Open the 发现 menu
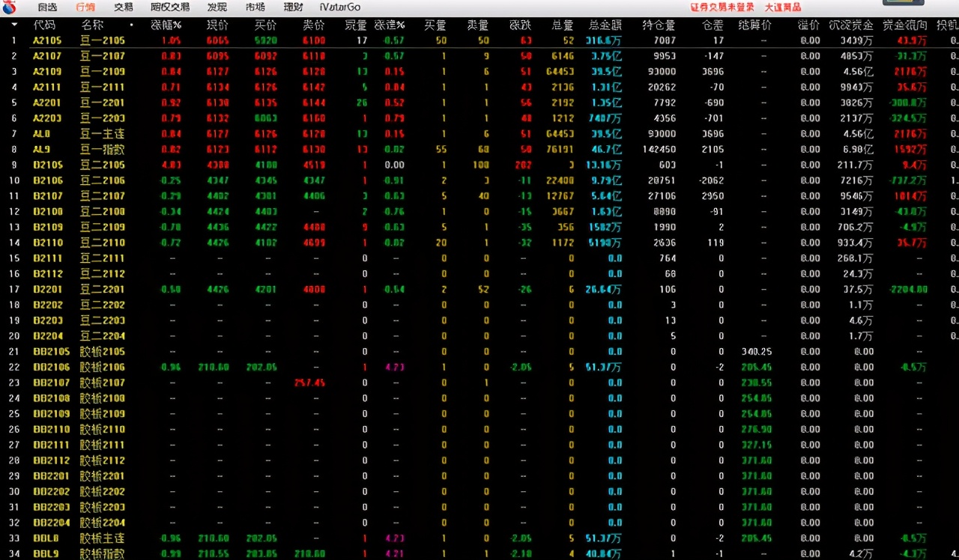The width and height of the screenshot is (959, 560). click(x=217, y=7)
